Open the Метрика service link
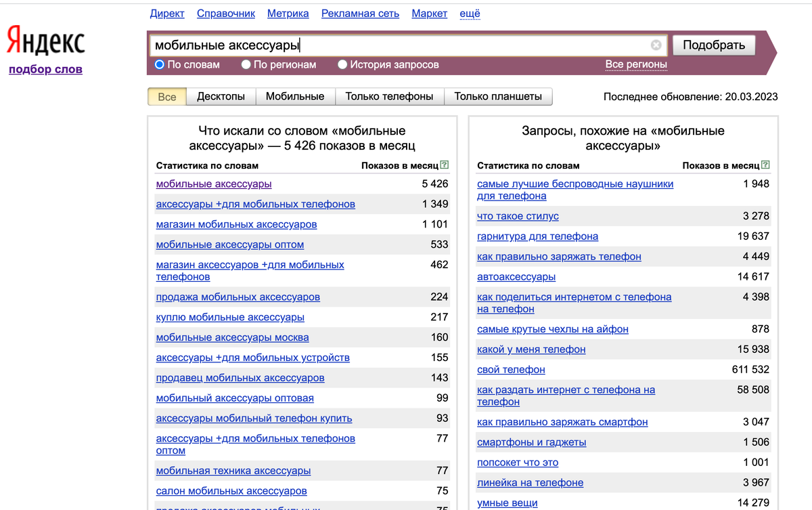812x510 pixels. click(288, 14)
